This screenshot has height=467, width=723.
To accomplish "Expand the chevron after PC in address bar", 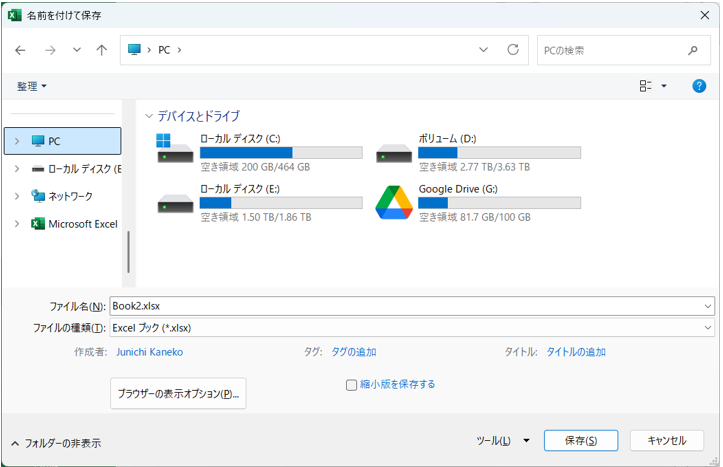I will point(179,50).
